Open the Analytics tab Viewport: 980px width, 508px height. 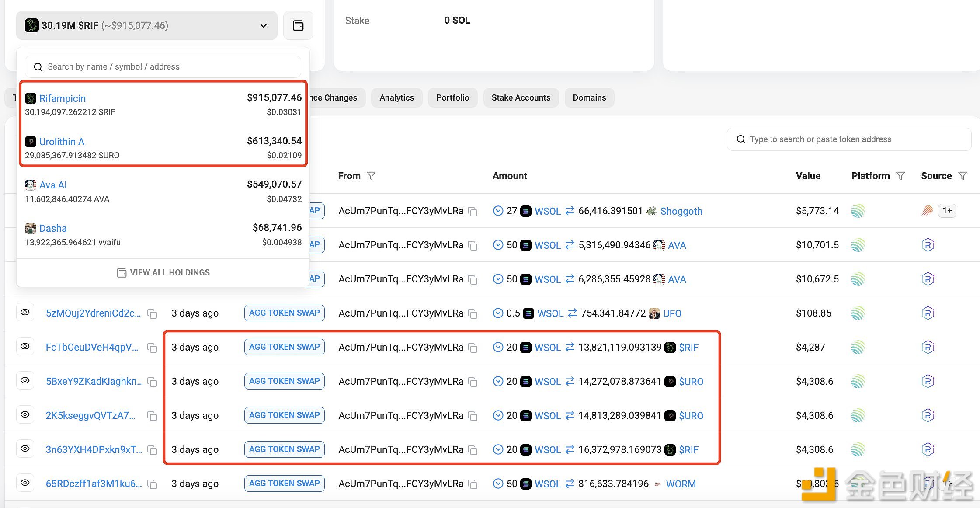pos(396,98)
